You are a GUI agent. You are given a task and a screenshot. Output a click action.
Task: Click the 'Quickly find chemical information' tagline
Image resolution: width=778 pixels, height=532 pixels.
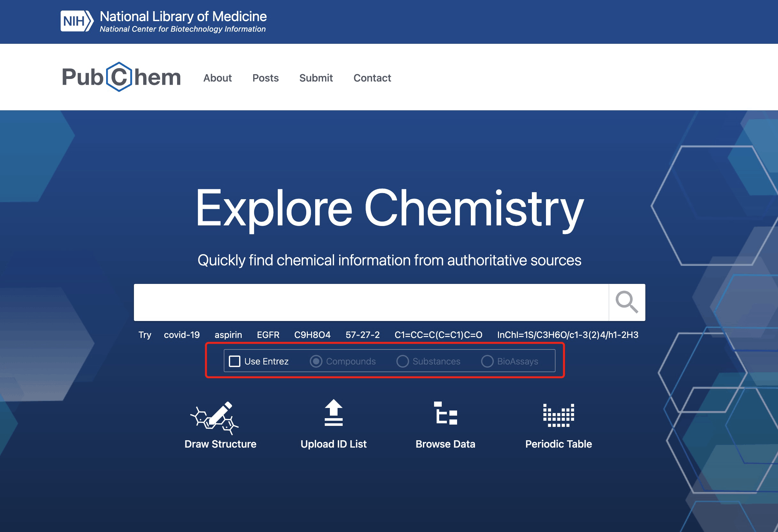389,261
